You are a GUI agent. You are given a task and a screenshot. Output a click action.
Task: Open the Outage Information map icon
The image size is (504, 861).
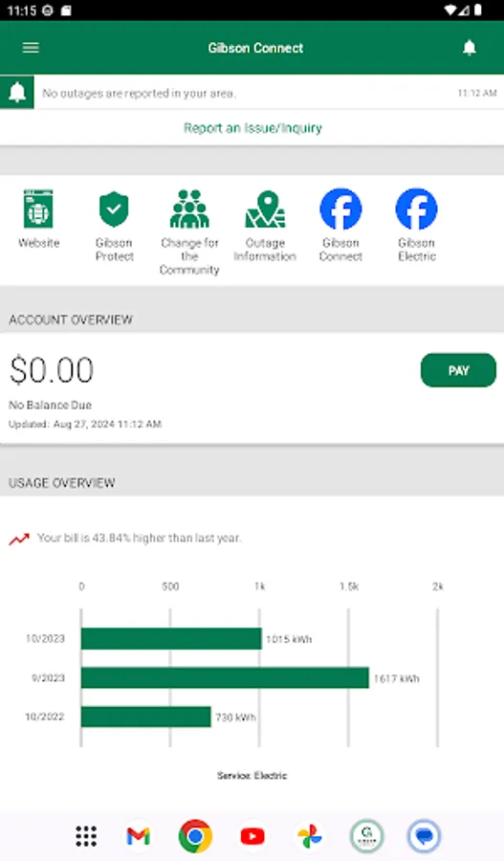265,209
